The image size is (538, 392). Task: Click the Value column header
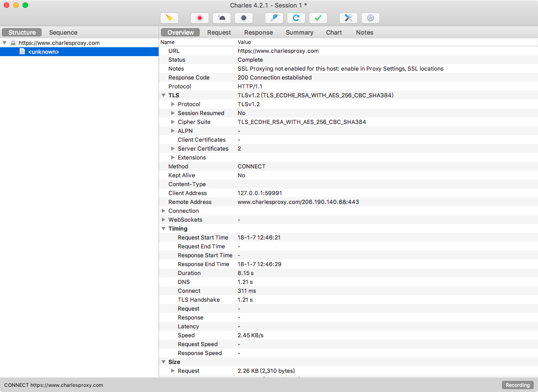(x=387, y=42)
